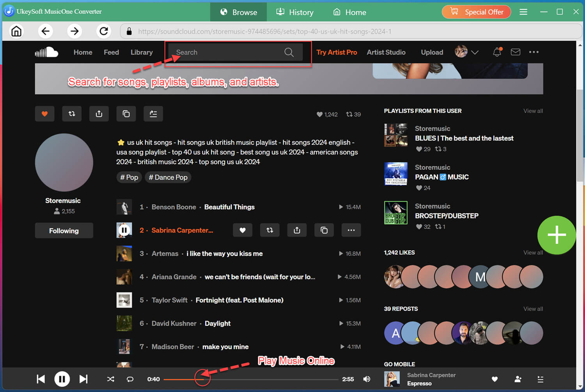
Task: Navigate back with the left arrow
Action: coord(46,31)
